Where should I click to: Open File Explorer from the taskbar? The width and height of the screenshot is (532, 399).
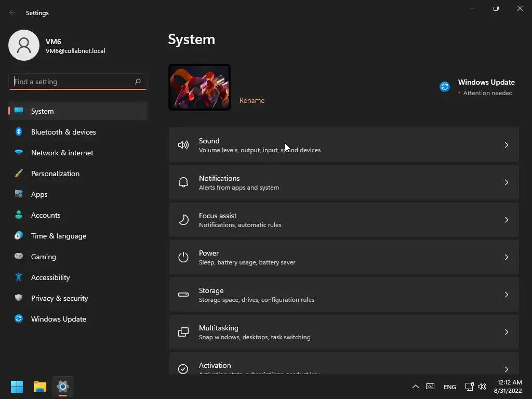click(39, 387)
